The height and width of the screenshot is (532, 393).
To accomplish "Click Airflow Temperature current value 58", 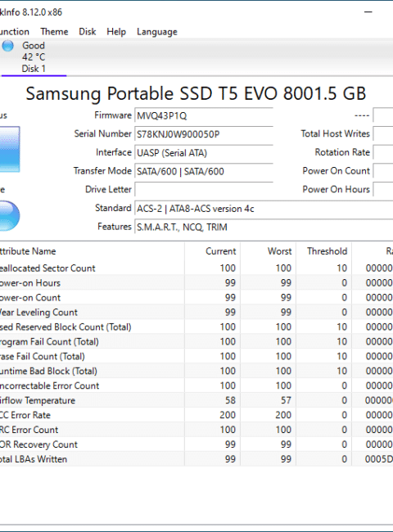I will (x=230, y=400).
